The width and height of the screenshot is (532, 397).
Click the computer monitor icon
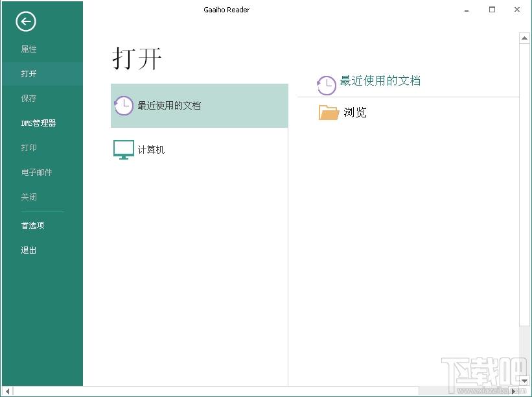pyautogui.click(x=124, y=149)
